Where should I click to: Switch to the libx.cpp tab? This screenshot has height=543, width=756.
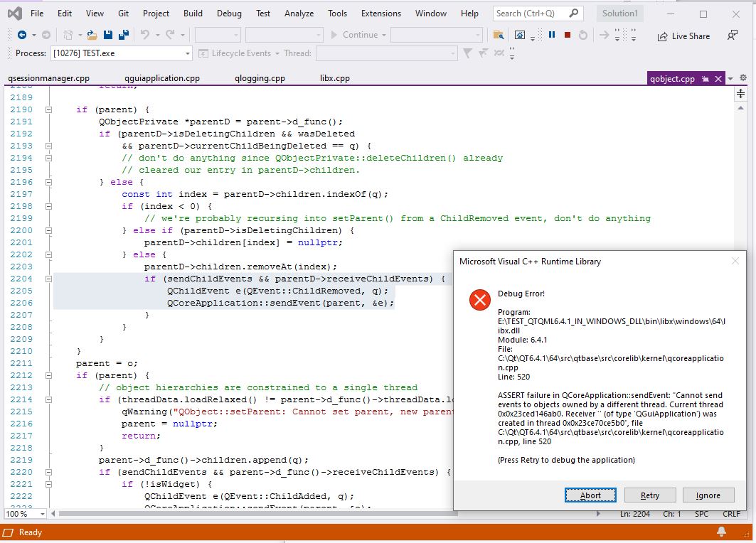[x=334, y=78]
